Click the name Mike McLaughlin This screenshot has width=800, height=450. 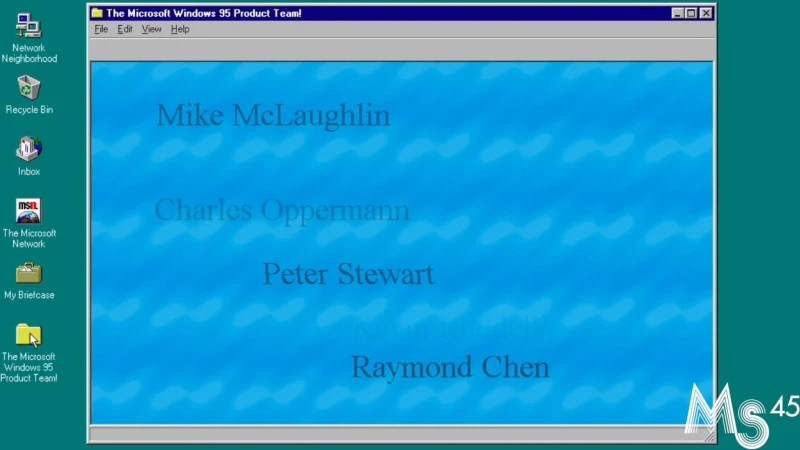point(273,116)
